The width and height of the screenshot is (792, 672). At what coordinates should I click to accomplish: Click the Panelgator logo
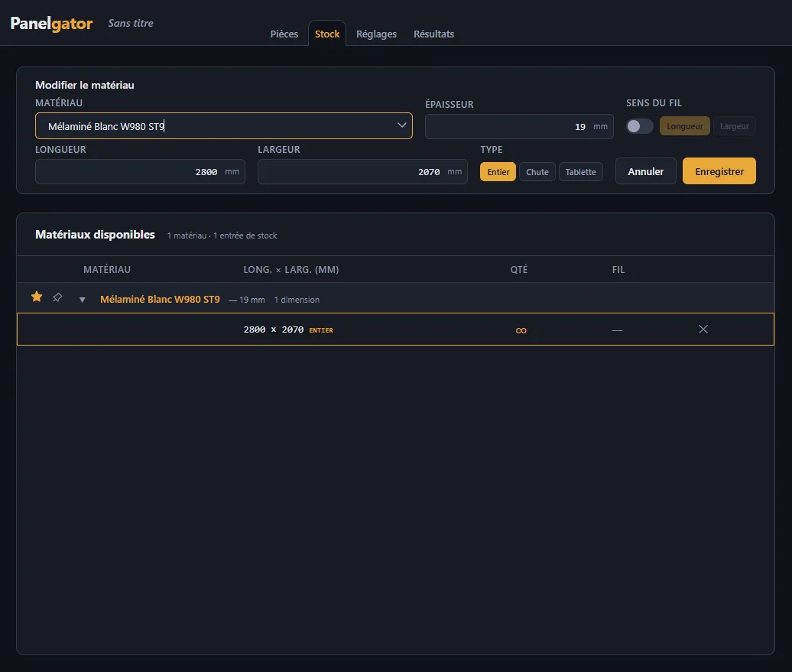(x=51, y=23)
